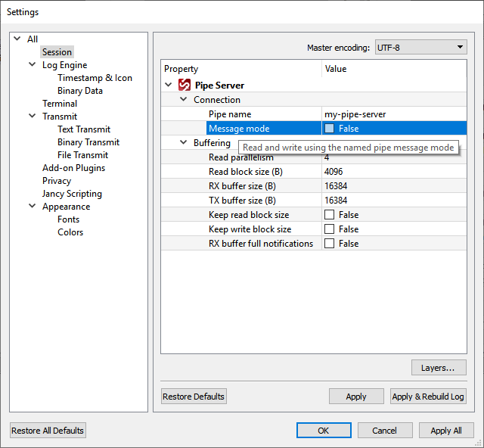The width and height of the screenshot is (484, 448).
Task: Enable Keep read block size checkbox
Action: 330,214
